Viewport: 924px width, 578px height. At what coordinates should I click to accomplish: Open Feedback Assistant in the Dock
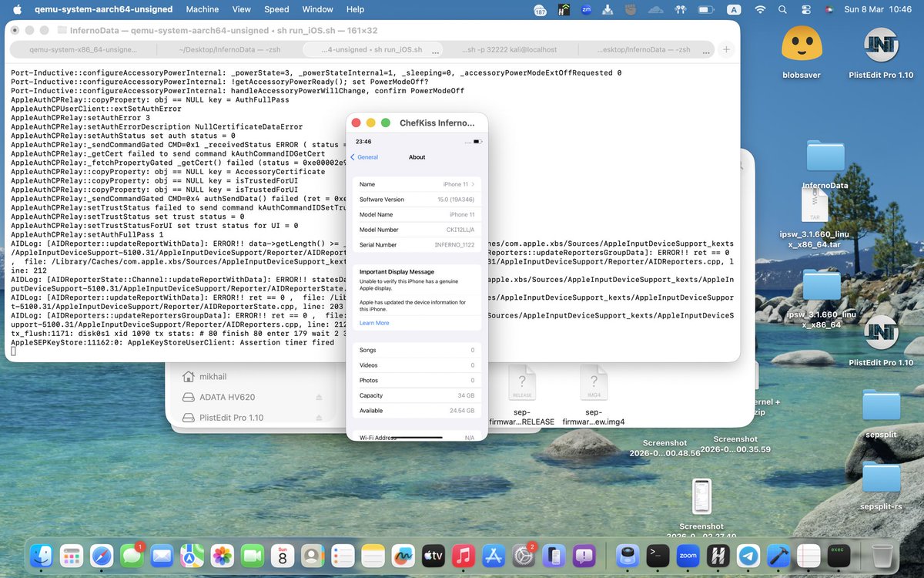tap(584, 556)
